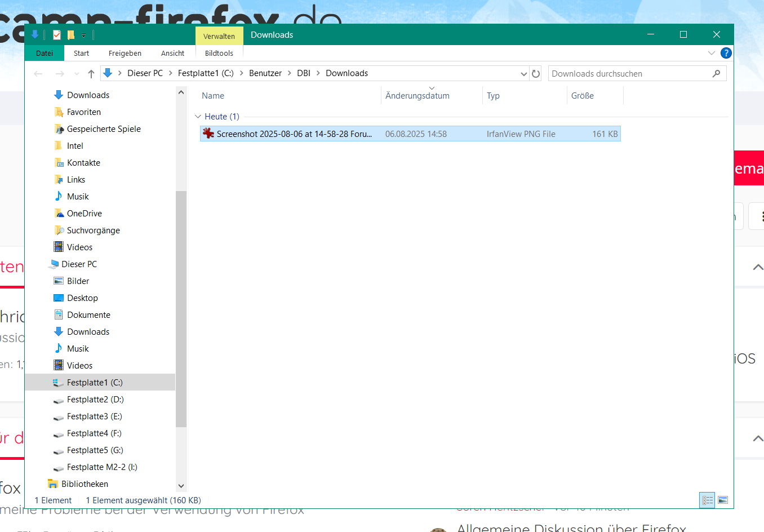The width and height of the screenshot is (764, 532).
Task: Collapse the Heute (1) file group
Action: point(198,117)
